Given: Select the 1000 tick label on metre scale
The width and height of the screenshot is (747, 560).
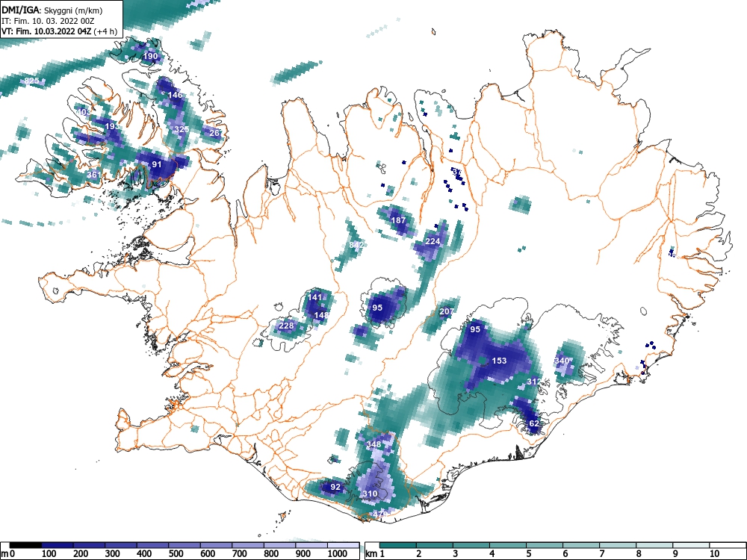Looking at the screenshot, I should pyautogui.click(x=338, y=554).
